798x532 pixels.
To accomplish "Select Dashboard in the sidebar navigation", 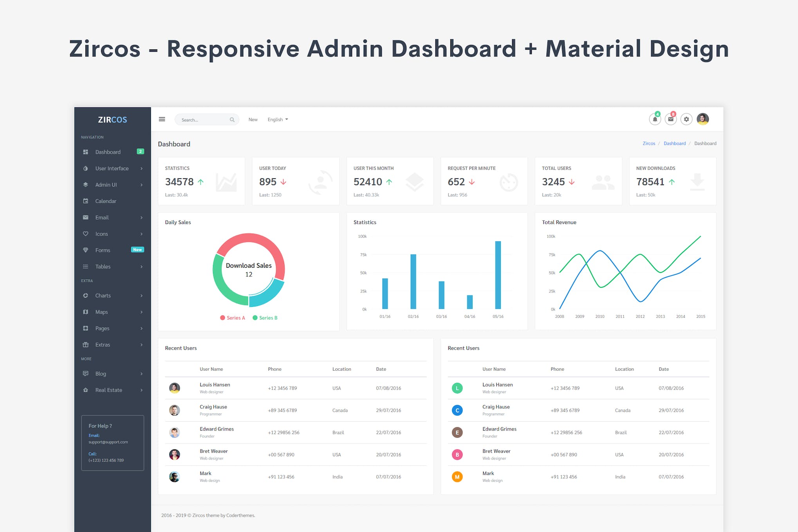I will pyautogui.click(x=108, y=152).
